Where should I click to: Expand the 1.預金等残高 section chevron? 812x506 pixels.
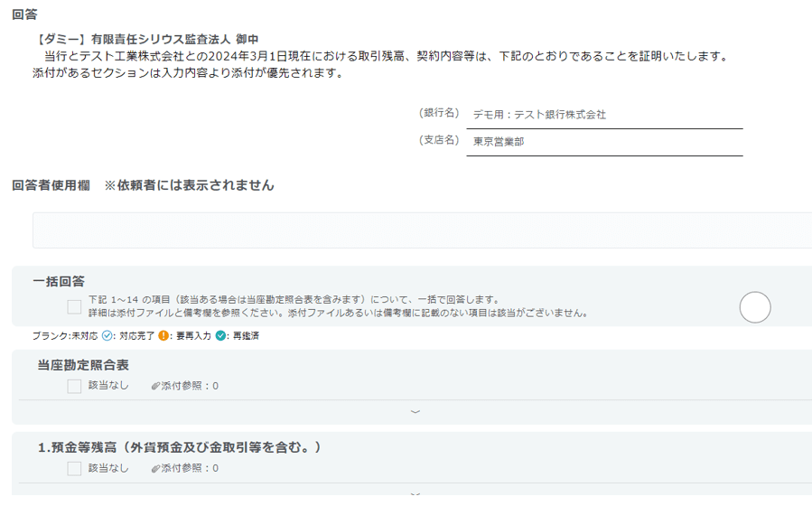tap(415, 493)
